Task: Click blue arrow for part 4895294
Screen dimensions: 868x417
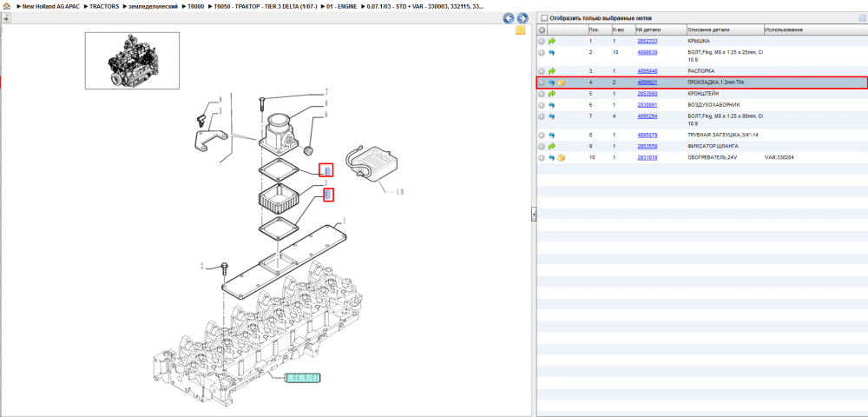Action: 552,117
